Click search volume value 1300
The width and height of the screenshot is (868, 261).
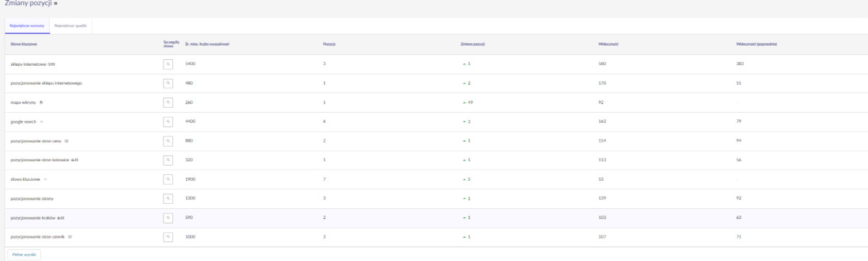click(x=190, y=197)
